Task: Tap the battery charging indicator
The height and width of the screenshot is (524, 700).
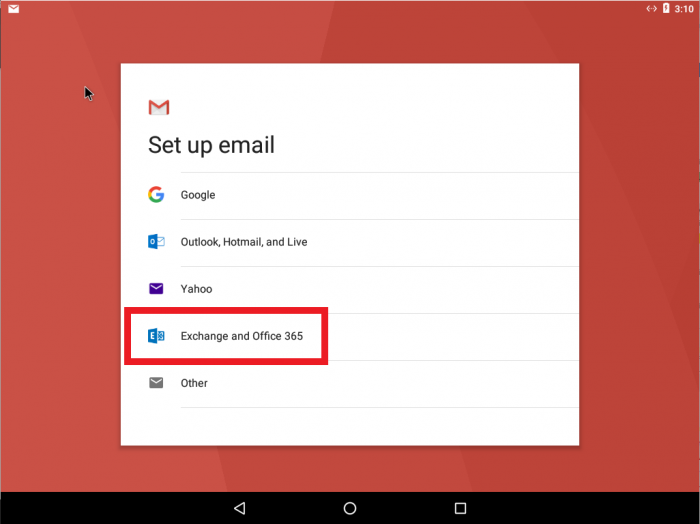Action: click(666, 8)
